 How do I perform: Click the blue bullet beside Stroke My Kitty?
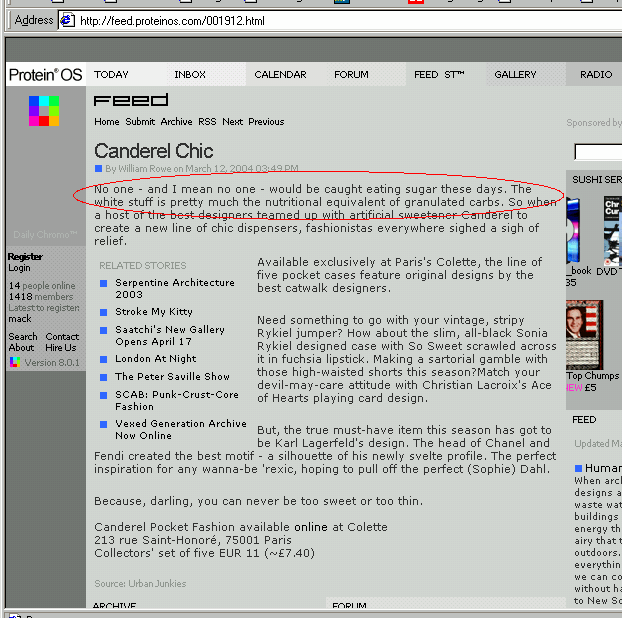tap(104, 312)
